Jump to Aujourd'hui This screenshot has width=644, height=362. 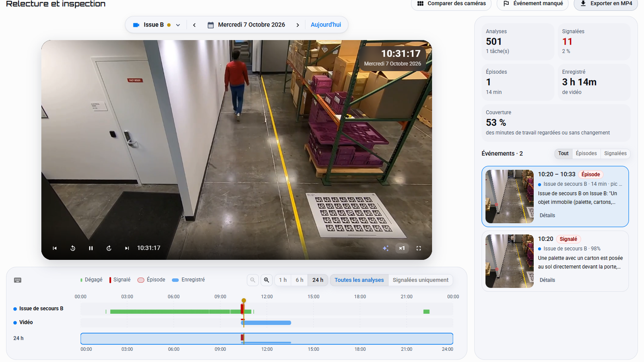pyautogui.click(x=326, y=25)
